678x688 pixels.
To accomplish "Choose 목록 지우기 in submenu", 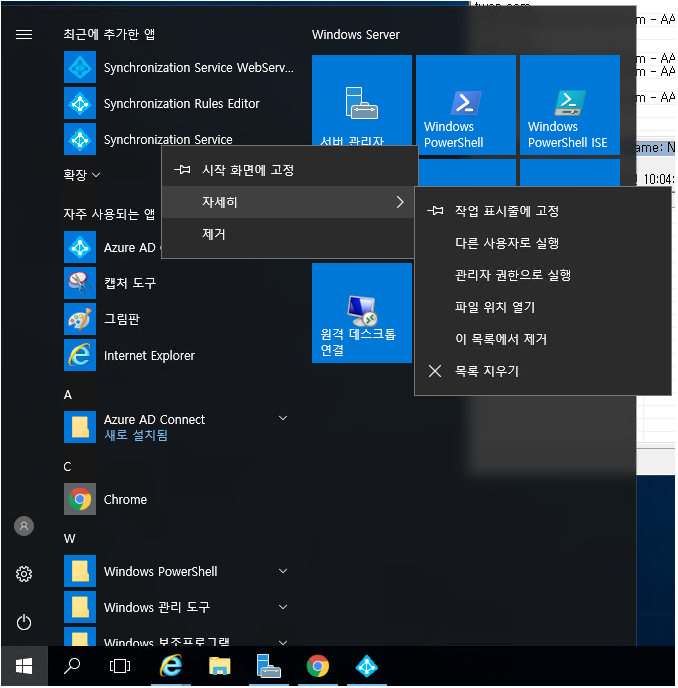I will click(x=543, y=371).
